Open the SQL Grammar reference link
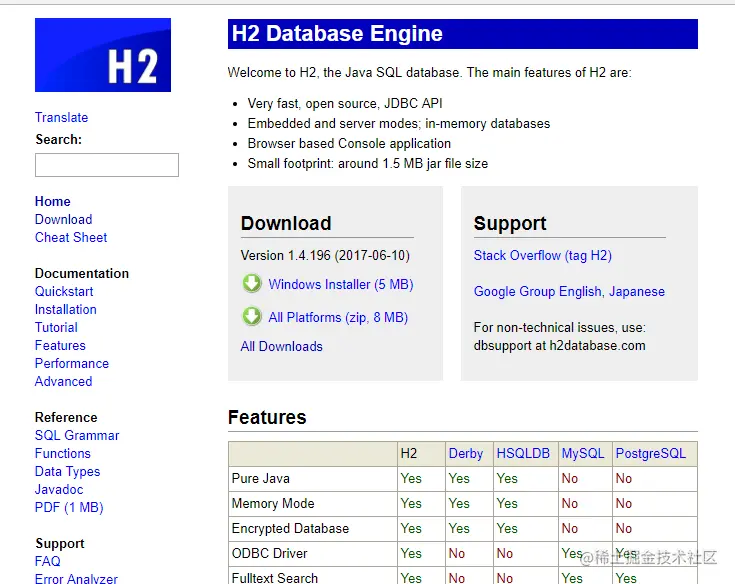The width and height of the screenshot is (735, 584). 77,435
